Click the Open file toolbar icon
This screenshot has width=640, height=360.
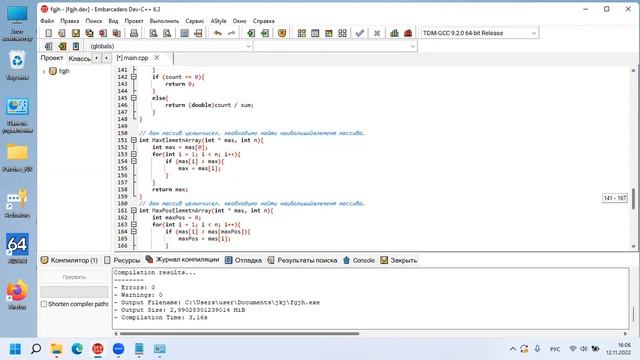coord(62,33)
